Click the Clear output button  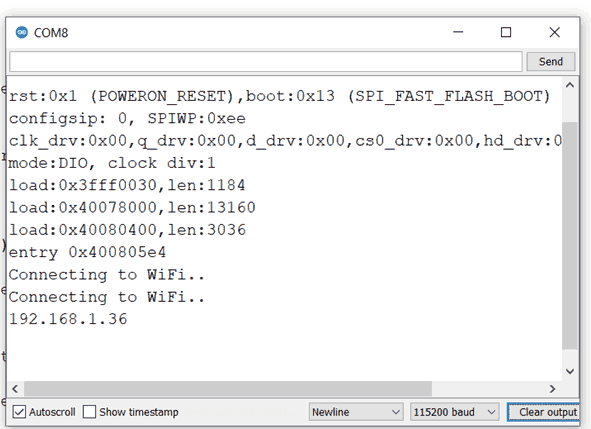(x=544, y=412)
